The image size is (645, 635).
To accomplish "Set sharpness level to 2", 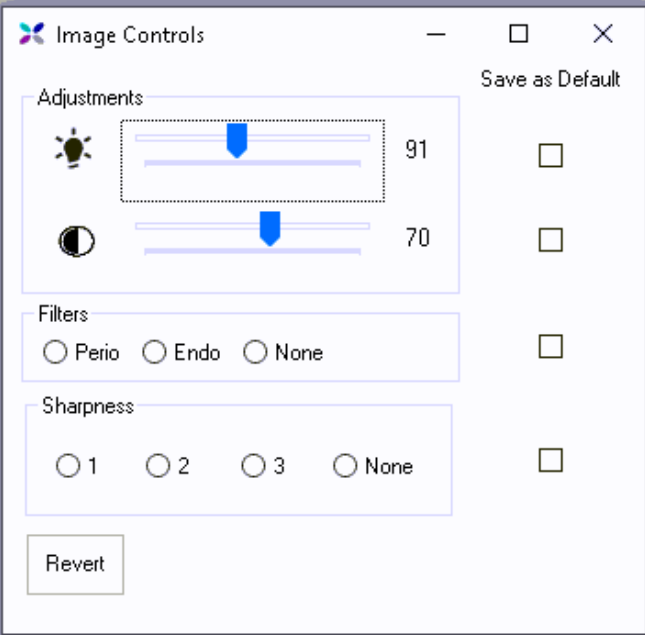I will 158,466.
